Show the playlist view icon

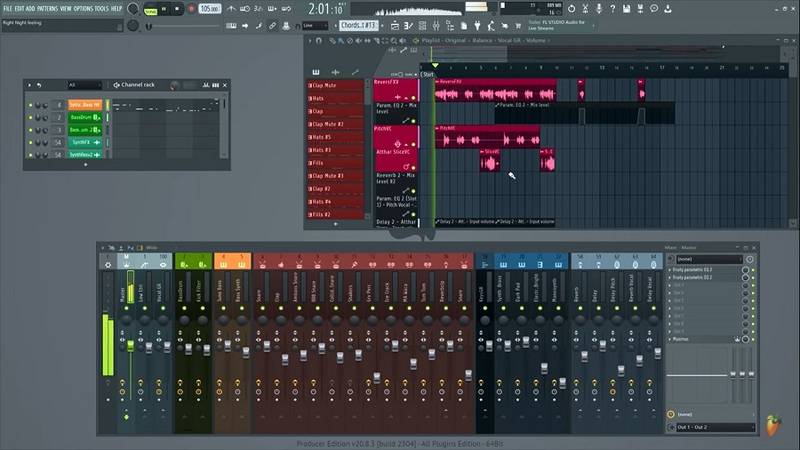click(395, 26)
